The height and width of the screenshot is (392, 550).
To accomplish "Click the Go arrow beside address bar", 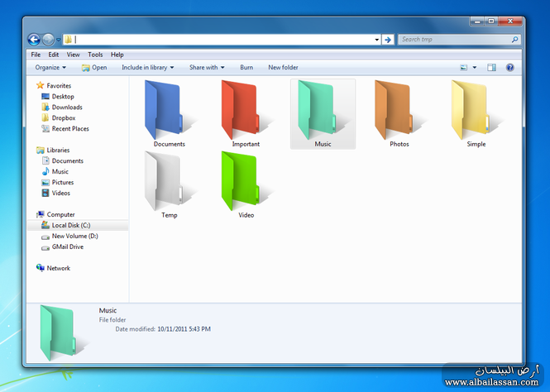I will [388, 40].
